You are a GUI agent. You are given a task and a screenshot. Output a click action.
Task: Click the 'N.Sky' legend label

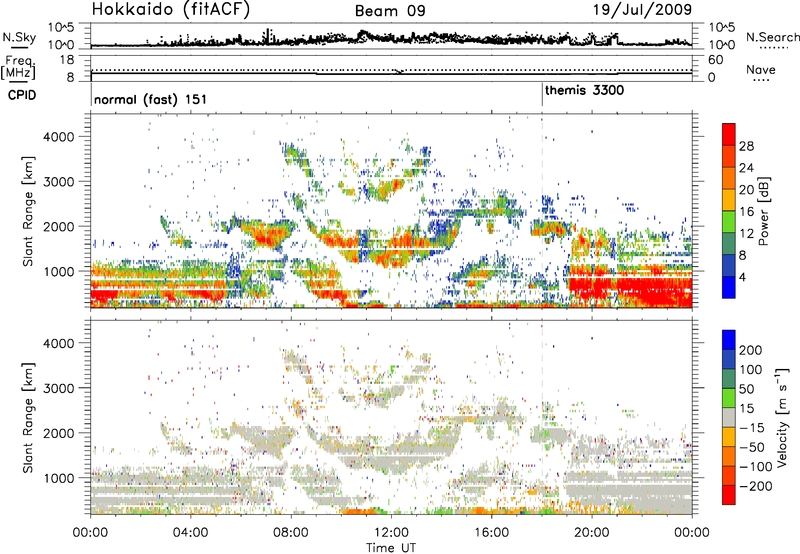[x=19, y=37]
